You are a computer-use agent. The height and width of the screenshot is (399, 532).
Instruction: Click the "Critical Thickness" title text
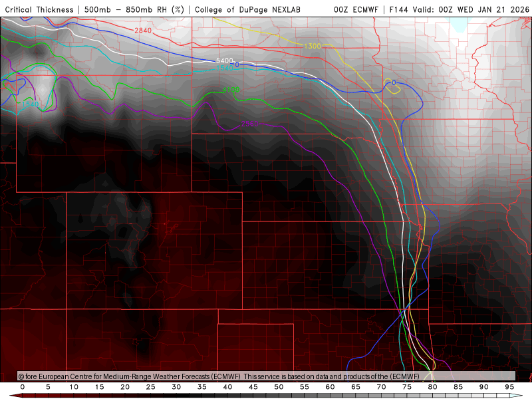[x=39, y=9]
